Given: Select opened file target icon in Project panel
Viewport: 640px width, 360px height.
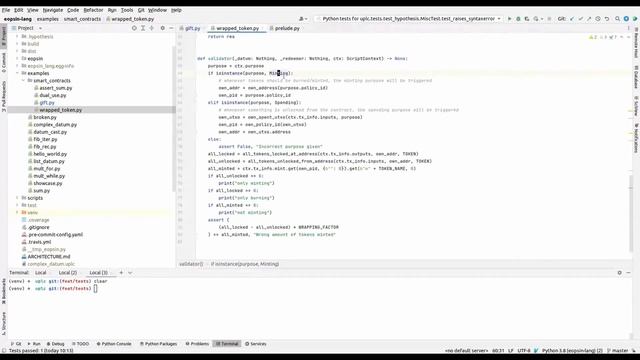Looking at the screenshot, I should 134,28.
